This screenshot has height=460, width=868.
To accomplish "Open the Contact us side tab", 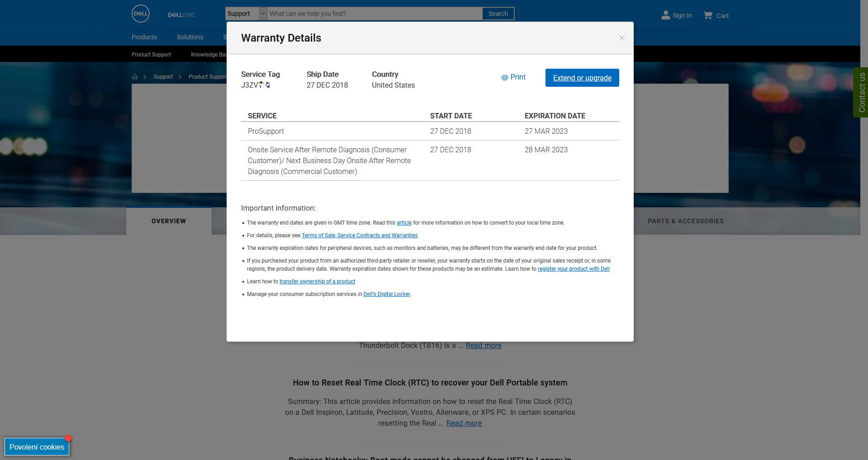I will coord(861,93).
